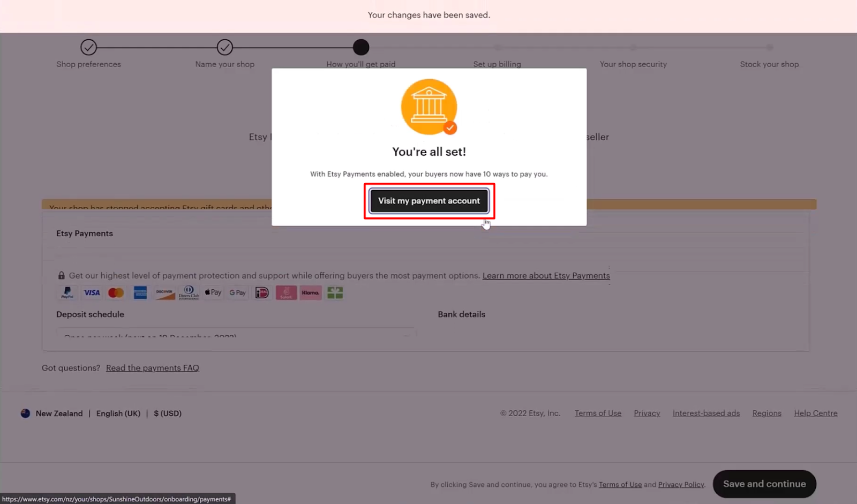This screenshot has height=504, width=857.
Task: Click the Shop preferences checkmark step circle
Action: pyautogui.click(x=89, y=47)
